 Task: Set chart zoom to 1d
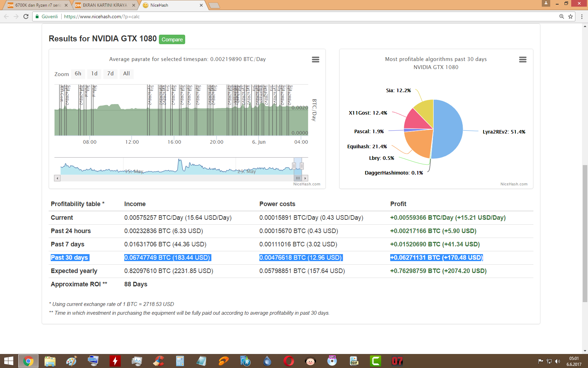tap(94, 74)
